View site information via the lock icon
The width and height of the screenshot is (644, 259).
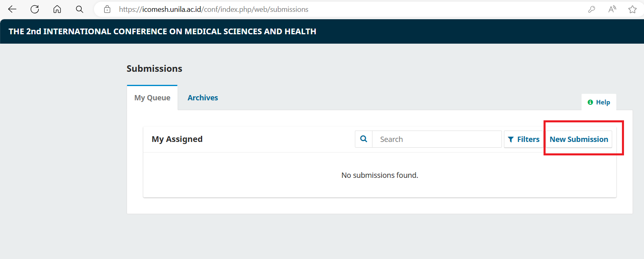coord(107,9)
